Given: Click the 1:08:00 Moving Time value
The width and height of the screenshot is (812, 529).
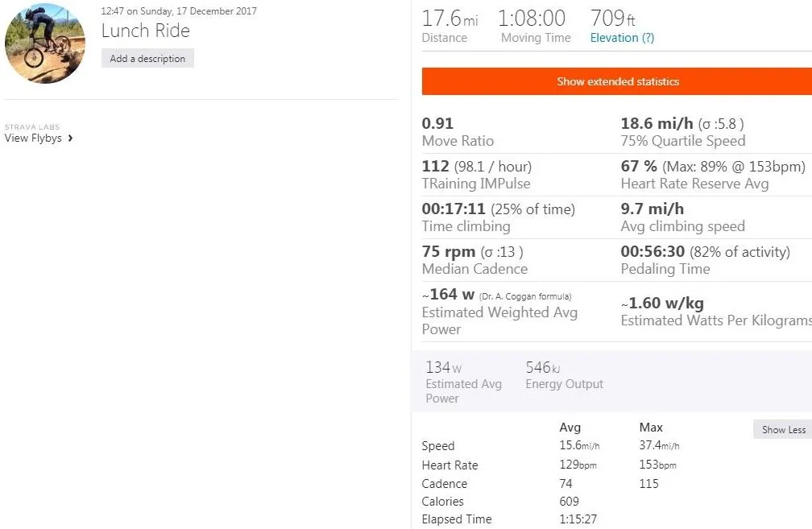Looking at the screenshot, I should (x=532, y=18).
